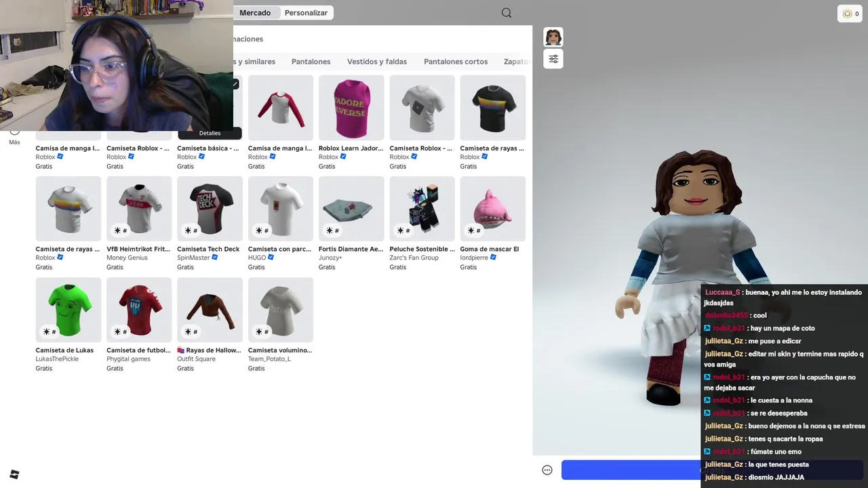Viewport: 868px width, 488px height.
Task: Click verified badge next to SpinMaster
Action: point(214,258)
